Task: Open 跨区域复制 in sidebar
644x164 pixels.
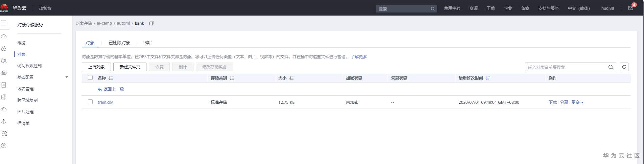Action: click(27, 100)
